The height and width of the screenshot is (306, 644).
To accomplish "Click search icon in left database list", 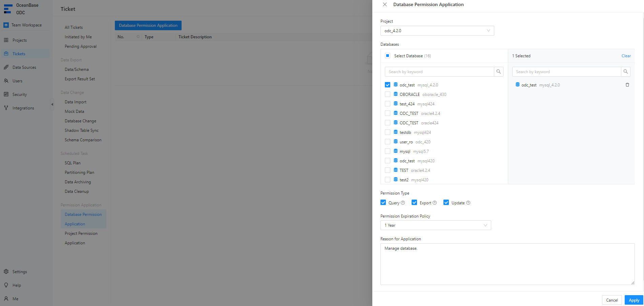I will (498, 72).
